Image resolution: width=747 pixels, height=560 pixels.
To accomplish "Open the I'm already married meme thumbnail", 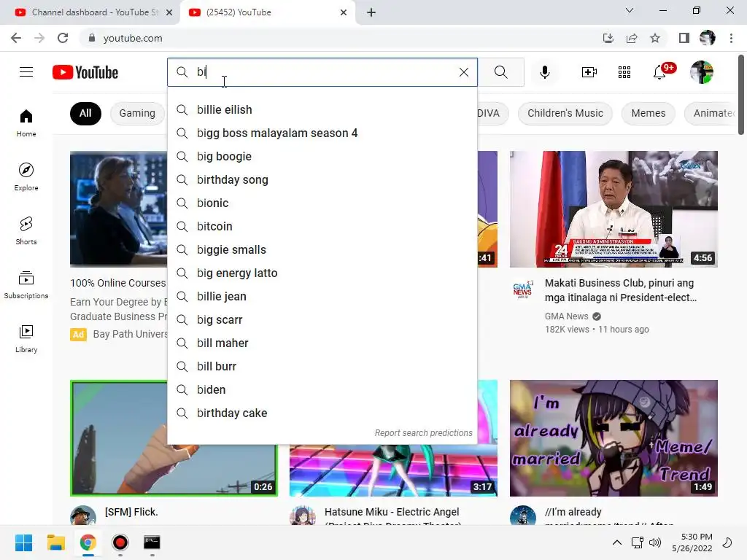I will (x=614, y=438).
